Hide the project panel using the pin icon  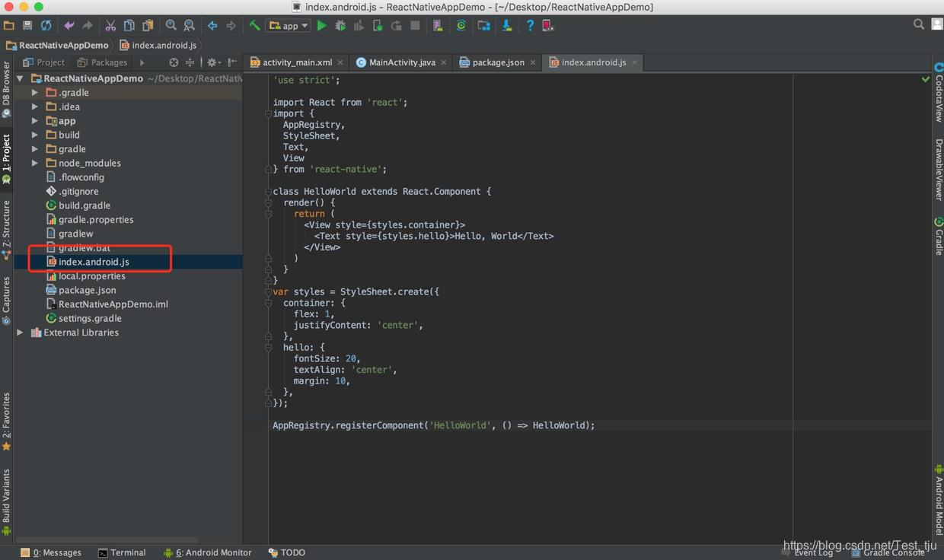pyautogui.click(x=232, y=62)
